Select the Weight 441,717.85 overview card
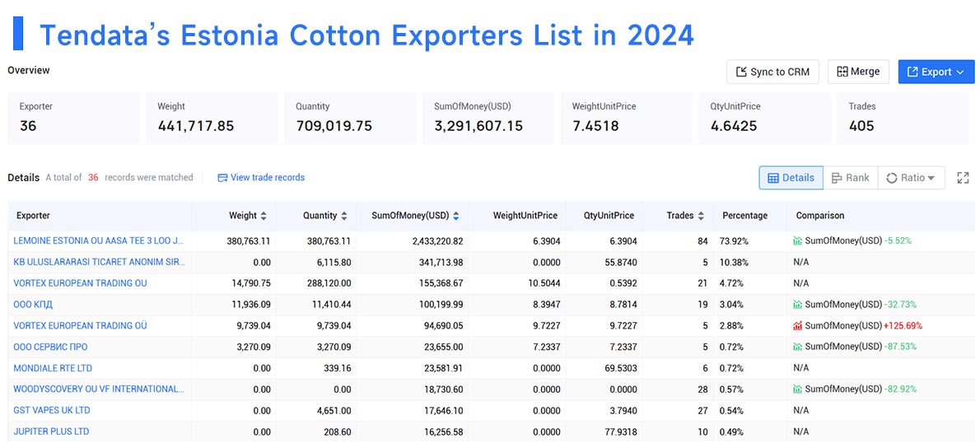 point(212,118)
